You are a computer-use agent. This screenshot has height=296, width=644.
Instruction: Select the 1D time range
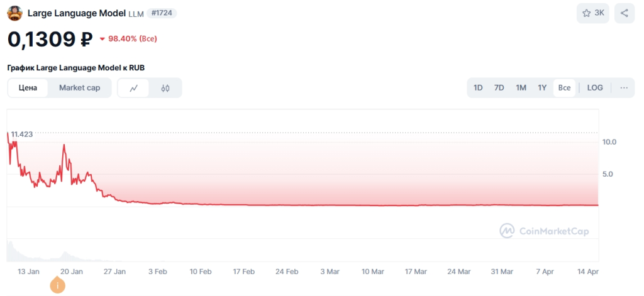point(478,88)
